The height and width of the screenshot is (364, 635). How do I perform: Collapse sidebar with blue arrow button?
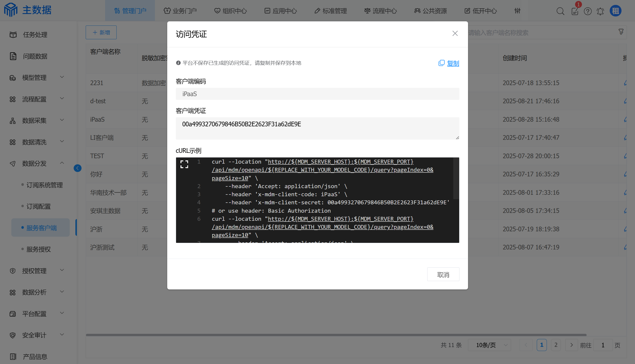click(77, 168)
